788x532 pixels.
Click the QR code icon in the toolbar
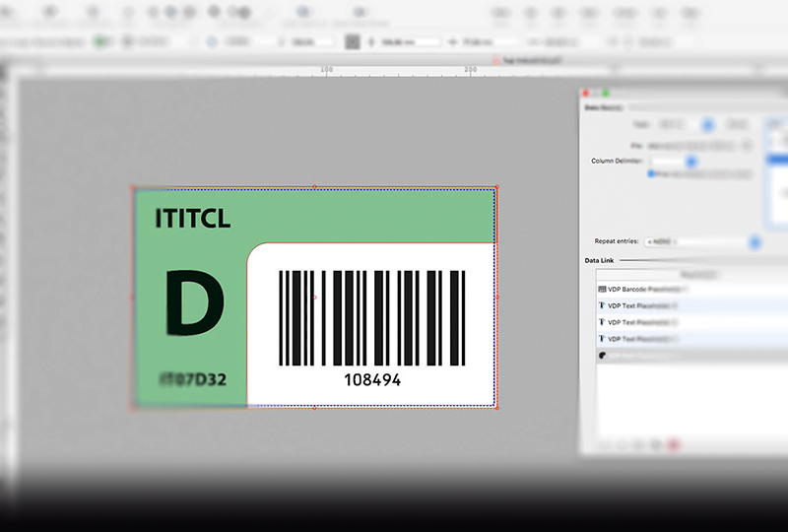tap(353, 41)
